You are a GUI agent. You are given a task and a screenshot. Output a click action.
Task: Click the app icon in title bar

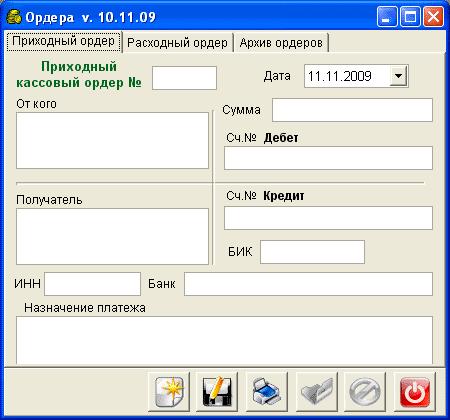pos(14,17)
